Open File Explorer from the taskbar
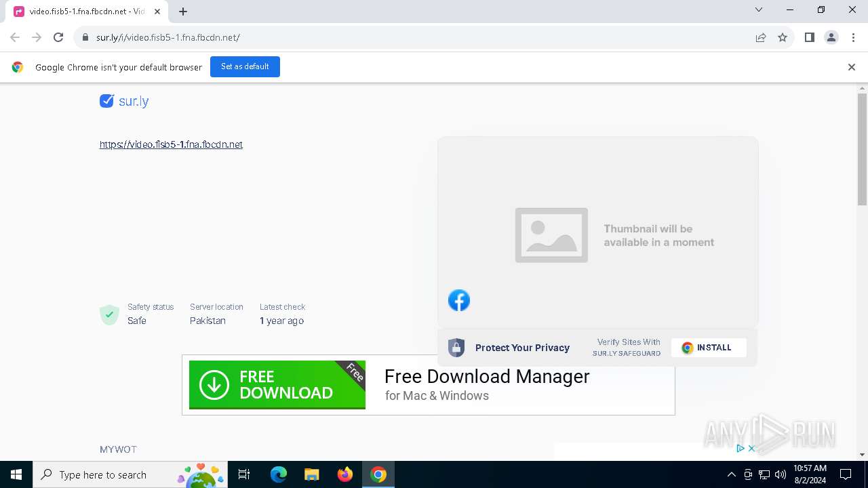 click(x=312, y=474)
